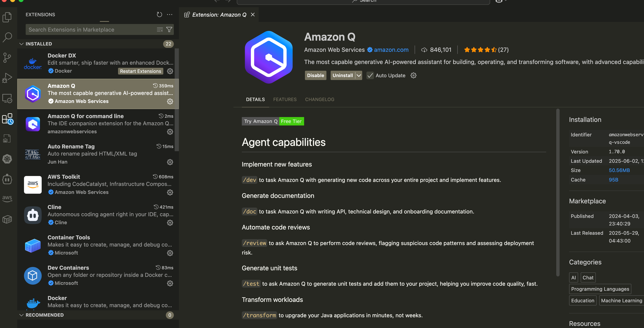644x328 pixels.
Task: Click the refresh extensions icon
Action: click(x=159, y=15)
